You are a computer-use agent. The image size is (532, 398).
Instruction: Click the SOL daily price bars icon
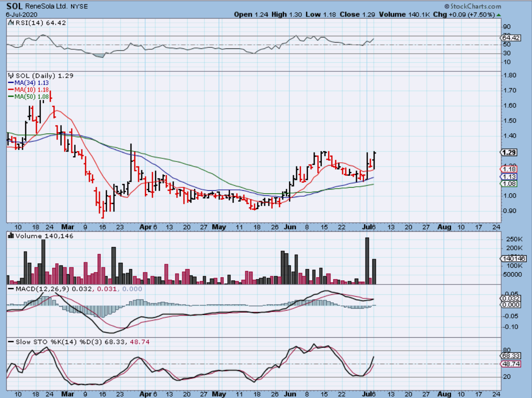[x=11, y=76]
